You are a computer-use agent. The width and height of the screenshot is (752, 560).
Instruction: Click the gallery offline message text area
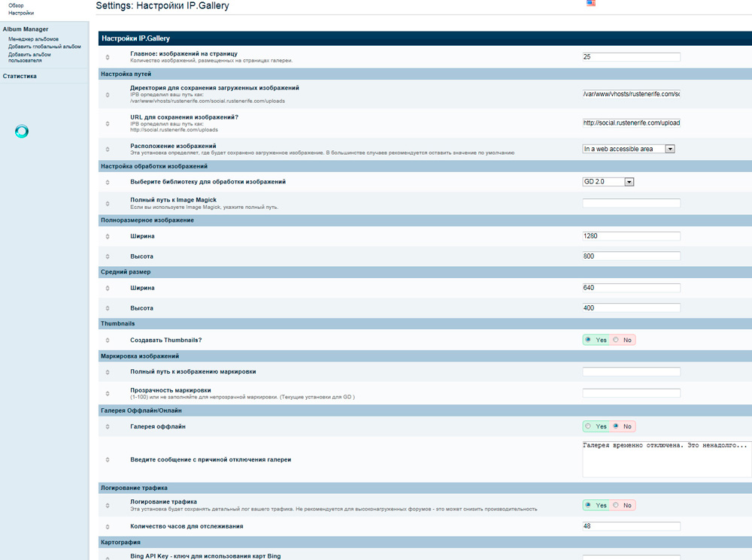coord(666,459)
